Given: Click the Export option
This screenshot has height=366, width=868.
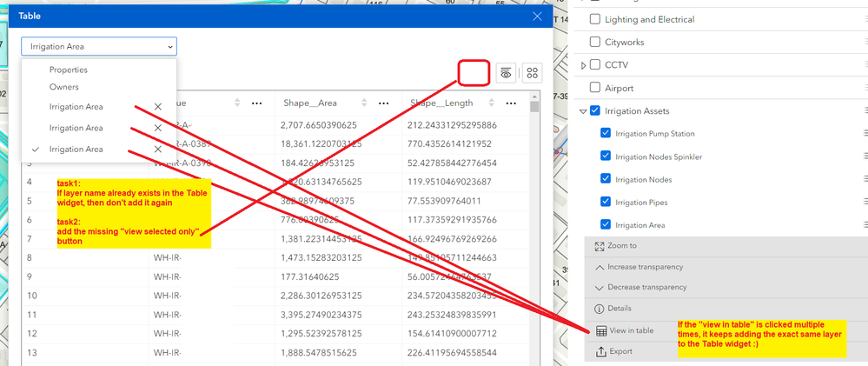Looking at the screenshot, I should click(620, 351).
